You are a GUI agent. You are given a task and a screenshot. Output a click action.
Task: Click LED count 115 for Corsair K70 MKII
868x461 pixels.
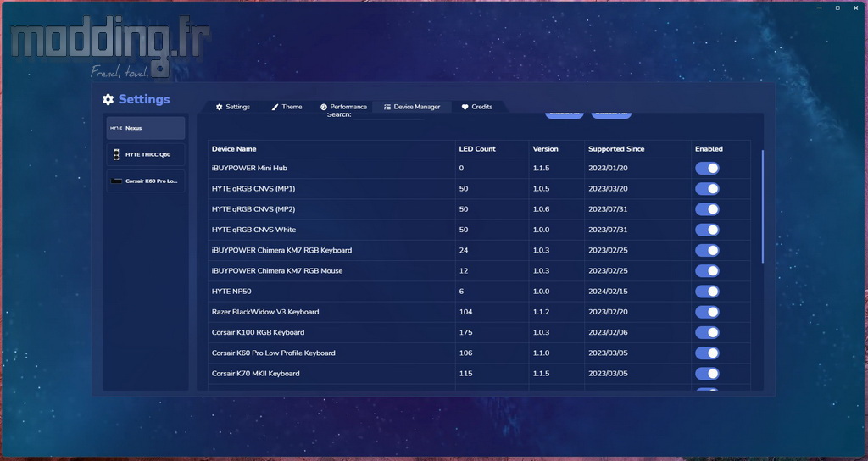click(x=465, y=373)
